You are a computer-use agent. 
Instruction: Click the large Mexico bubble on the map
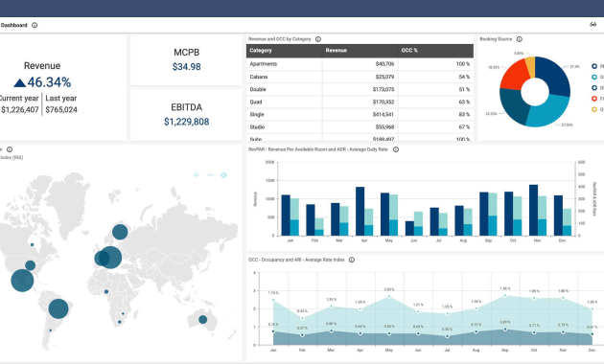[x=22, y=281]
